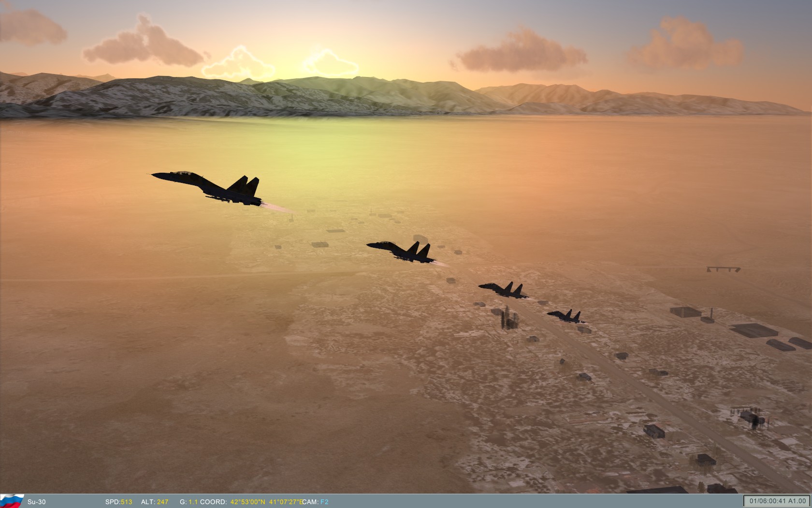The width and height of the screenshot is (812, 508).
Task: Click the ALT: 247 altitude readout
Action: [155, 502]
